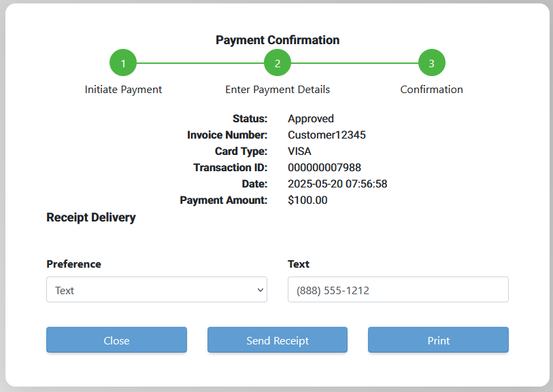553x392 pixels.
Task: Select the Initiate Payment step label
Action: pyautogui.click(x=123, y=90)
